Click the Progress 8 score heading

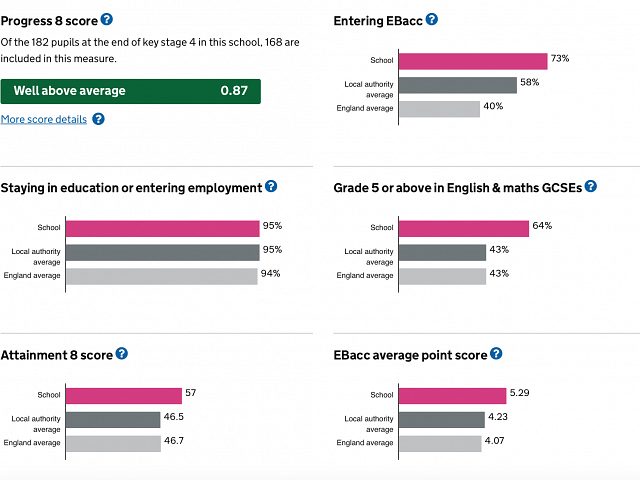pyautogui.click(x=48, y=20)
